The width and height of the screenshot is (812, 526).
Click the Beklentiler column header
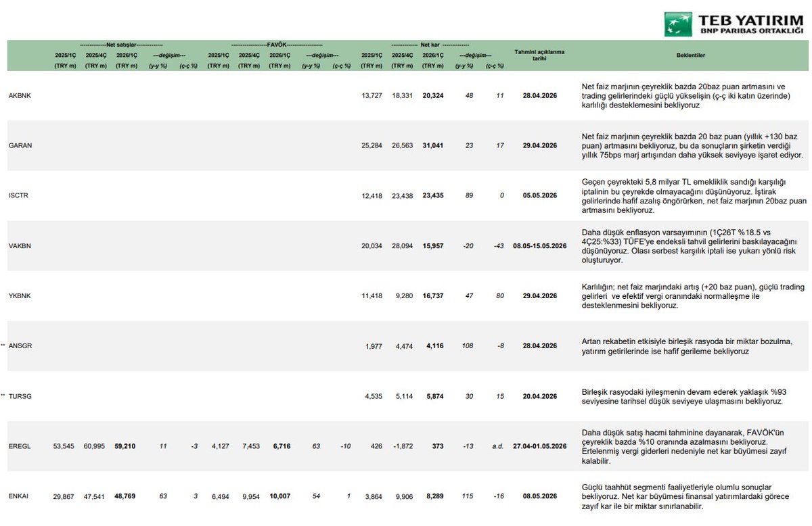690,55
